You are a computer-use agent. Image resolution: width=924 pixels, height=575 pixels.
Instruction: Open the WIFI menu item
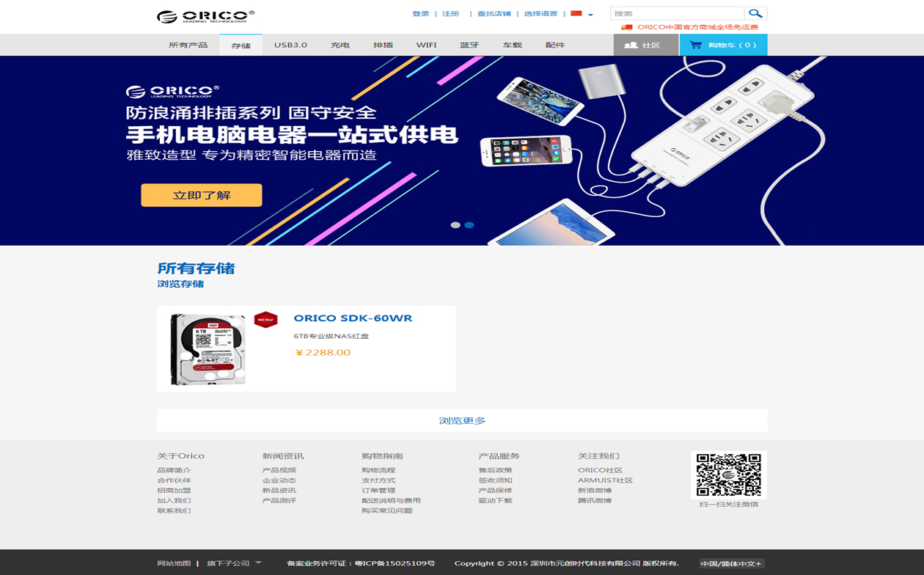(x=426, y=45)
